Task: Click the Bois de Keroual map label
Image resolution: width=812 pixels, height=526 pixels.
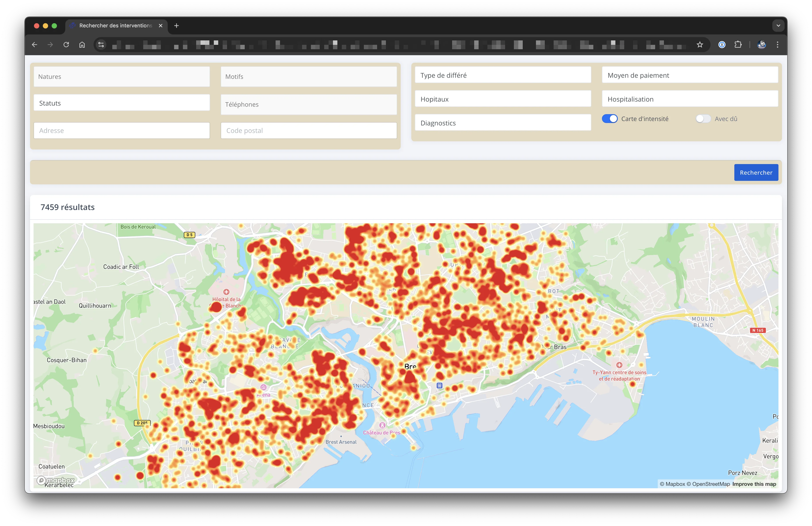Action: [138, 227]
